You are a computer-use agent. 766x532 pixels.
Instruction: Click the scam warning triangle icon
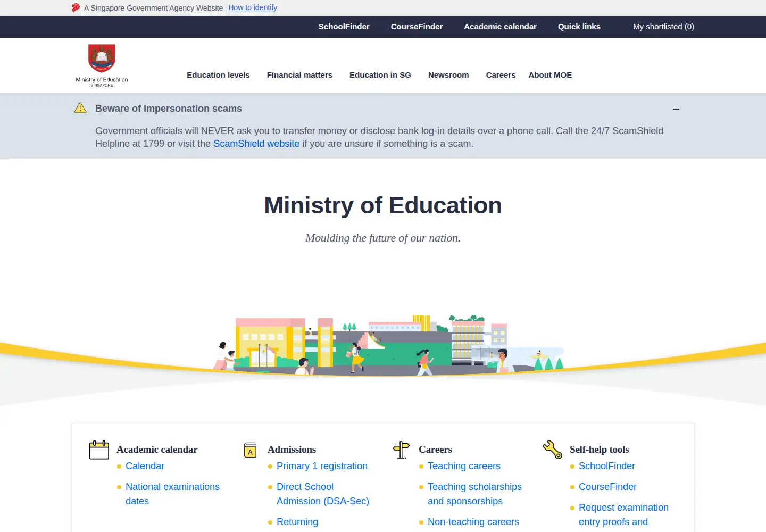click(80, 108)
